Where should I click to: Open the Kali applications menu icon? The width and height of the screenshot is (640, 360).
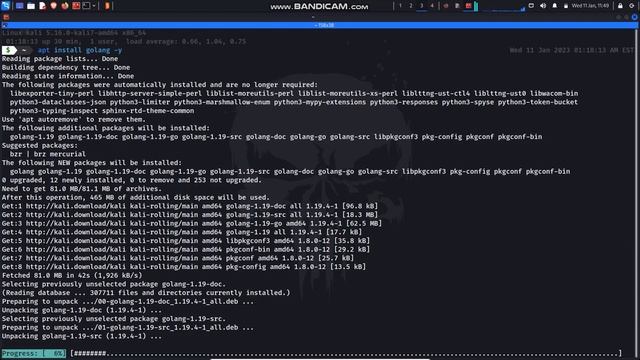[5, 6]
